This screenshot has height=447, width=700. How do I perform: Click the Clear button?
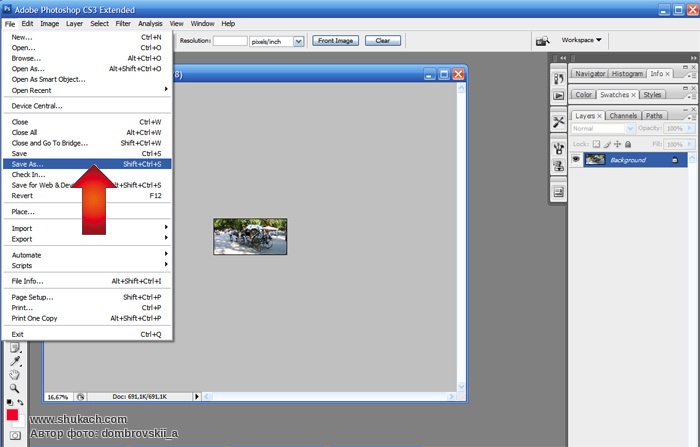383,41
